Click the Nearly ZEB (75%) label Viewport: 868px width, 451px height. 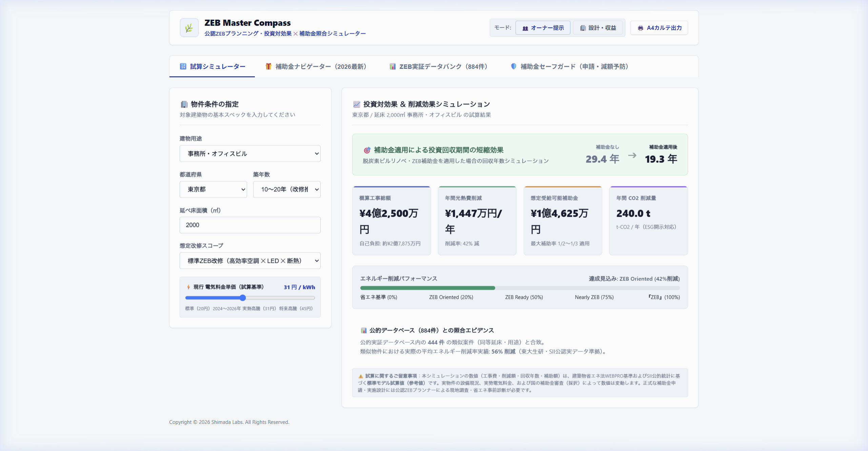coord(594,297)
